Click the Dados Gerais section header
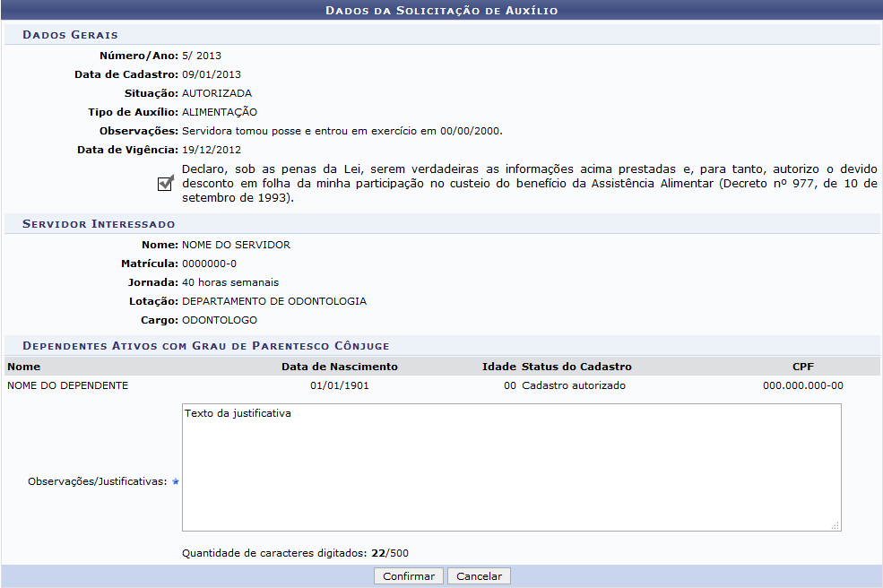The width and height of the screenshot is (883, 588). [70, 35]
